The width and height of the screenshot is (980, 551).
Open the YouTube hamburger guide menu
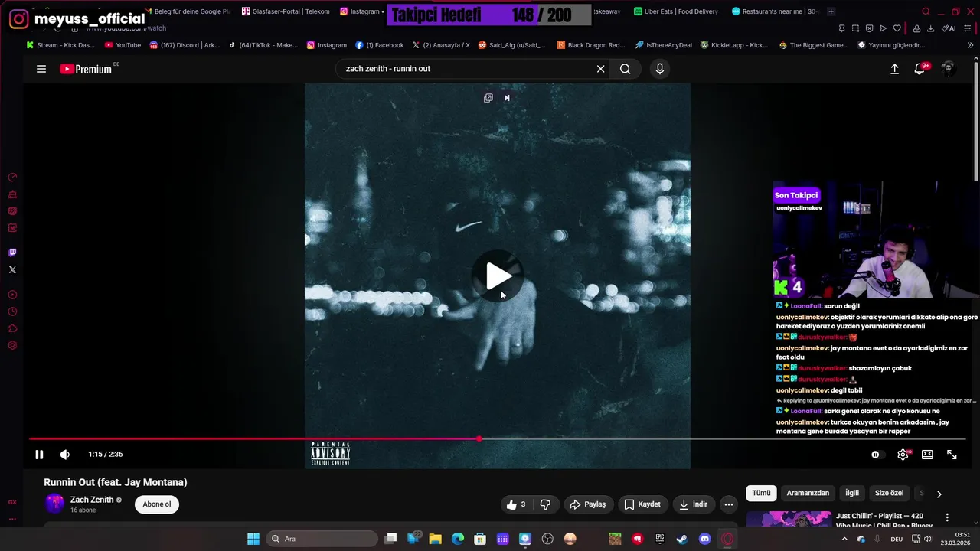click(x=41, y=69)
